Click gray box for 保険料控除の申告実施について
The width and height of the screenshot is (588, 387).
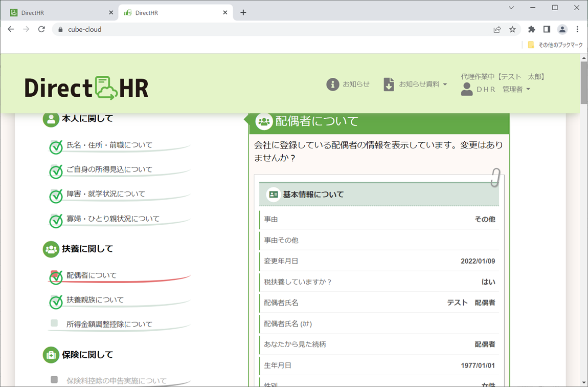pyautogui.click(x=54, y=379)
